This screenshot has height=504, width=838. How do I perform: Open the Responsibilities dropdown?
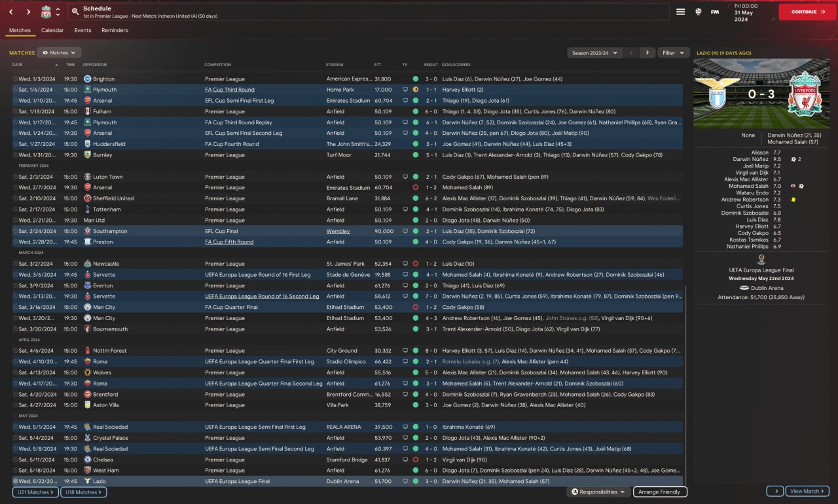(x=598, y=492)
